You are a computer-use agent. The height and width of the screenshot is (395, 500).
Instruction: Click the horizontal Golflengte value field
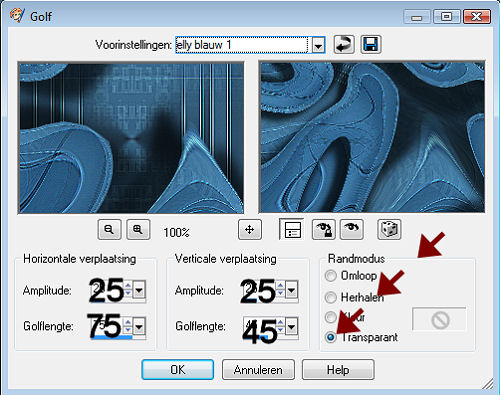(107, 327)
